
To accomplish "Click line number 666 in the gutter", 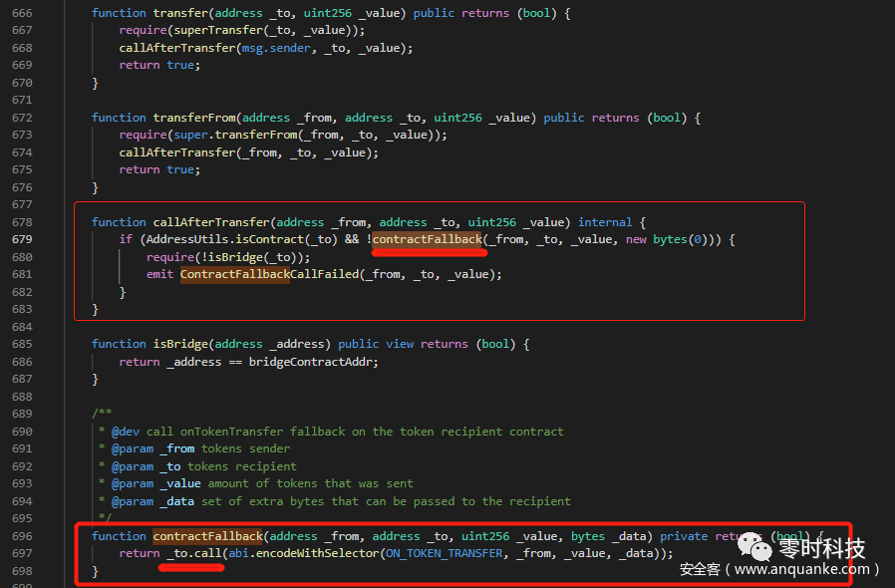I will coord(21,13).
